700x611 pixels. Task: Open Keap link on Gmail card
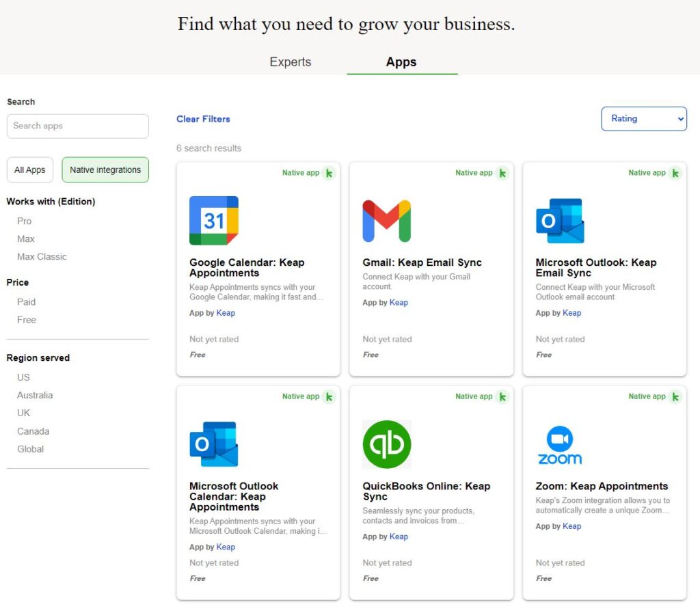399,303
